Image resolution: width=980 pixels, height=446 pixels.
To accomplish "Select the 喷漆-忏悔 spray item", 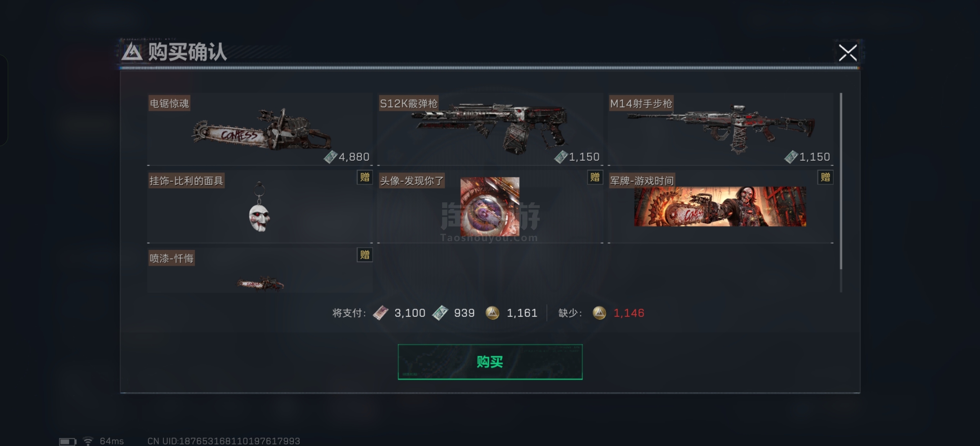I will pos(260,271).
